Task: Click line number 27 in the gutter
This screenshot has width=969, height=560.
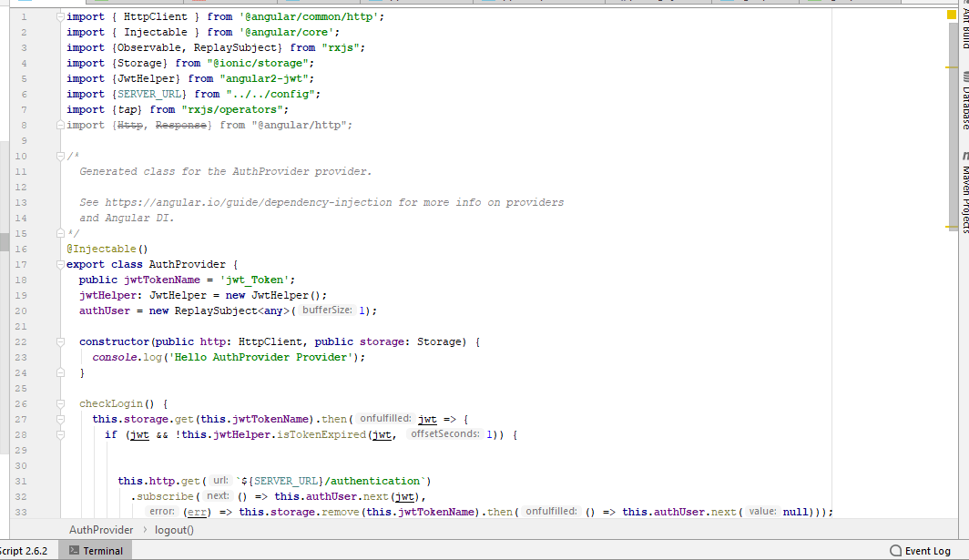Action: [x=20, y=419]
